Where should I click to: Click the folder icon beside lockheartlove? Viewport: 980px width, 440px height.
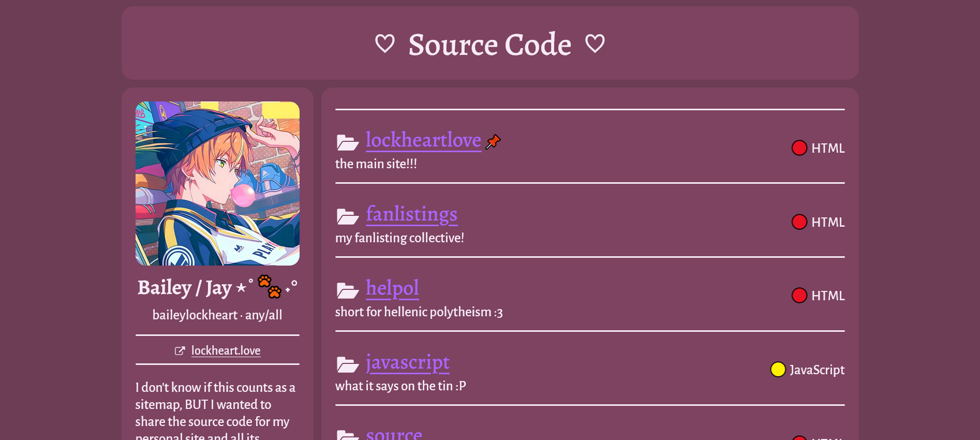[x=348, y=142]
